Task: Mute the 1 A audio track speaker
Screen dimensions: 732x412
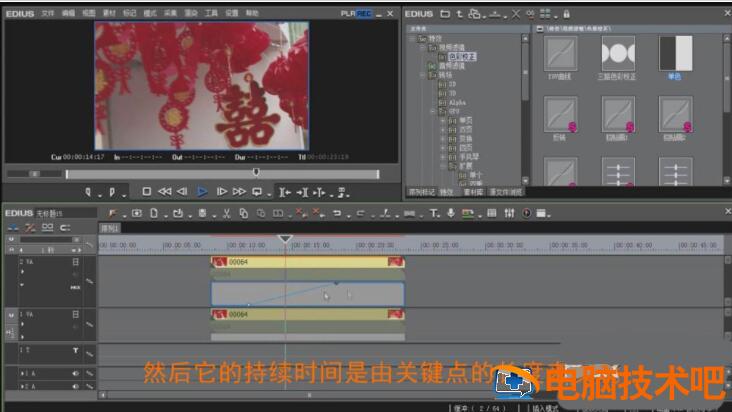Action: [x=75, y=373]
